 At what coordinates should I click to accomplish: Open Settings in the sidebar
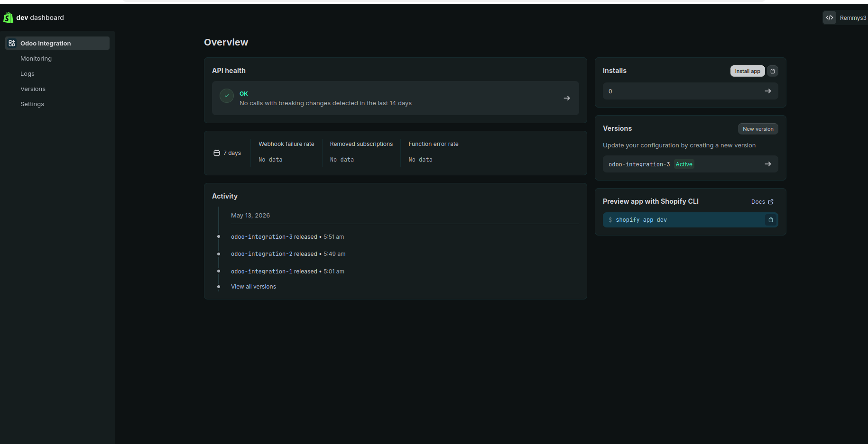pyautogui.click(x=32, y=104)
